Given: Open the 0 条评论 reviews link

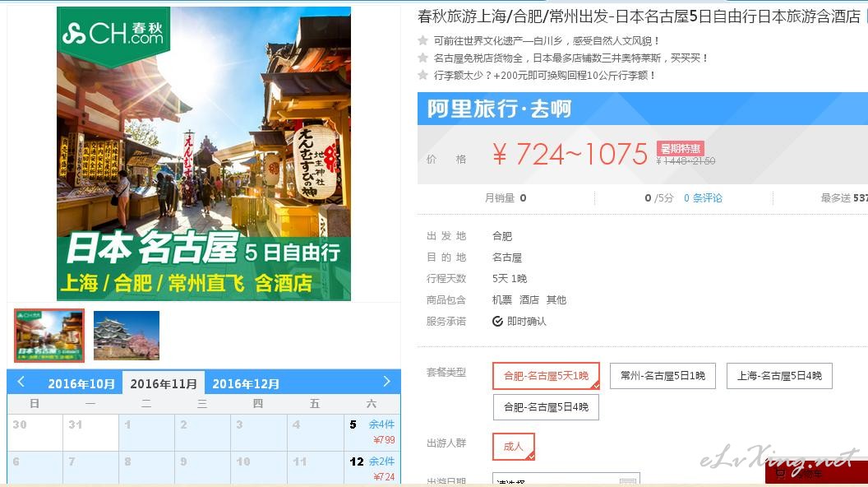Looking at the screenshot, I should coord(703,197).
